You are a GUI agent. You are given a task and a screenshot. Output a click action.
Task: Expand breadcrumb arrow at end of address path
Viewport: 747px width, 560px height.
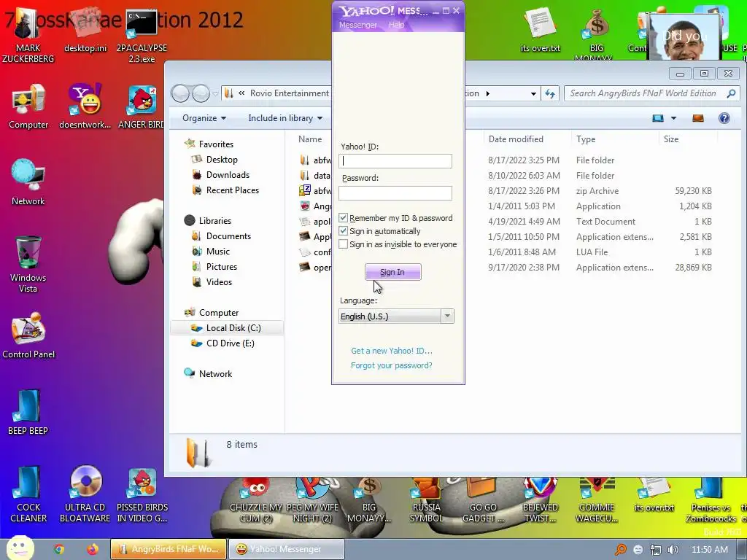488,93
